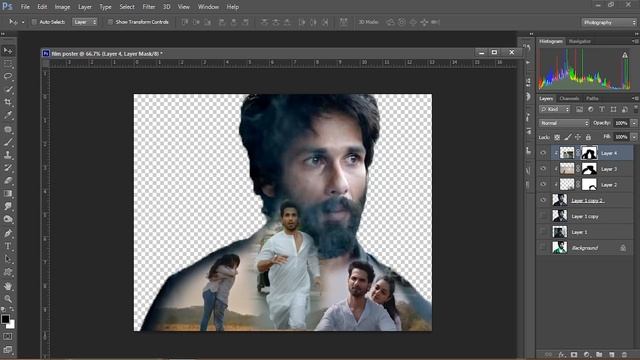640x360 pixels.
Task: Select the Eraser tool
Action: (8, 180)
